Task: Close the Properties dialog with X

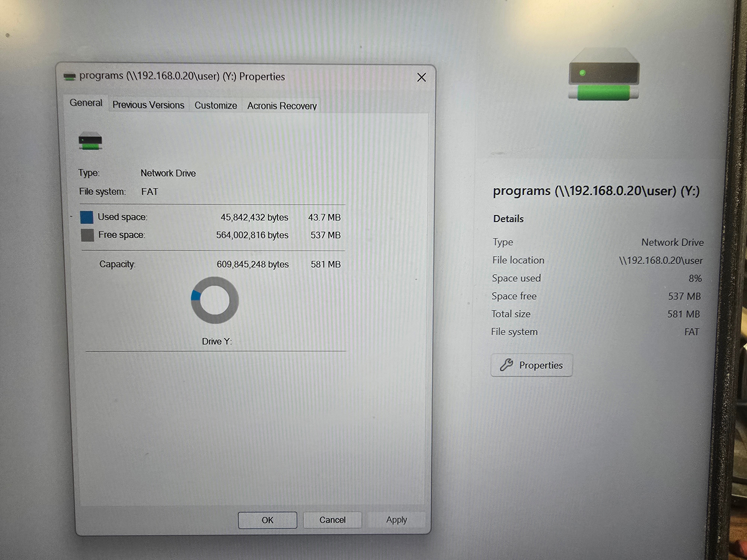Action: (x=421, y=77)
